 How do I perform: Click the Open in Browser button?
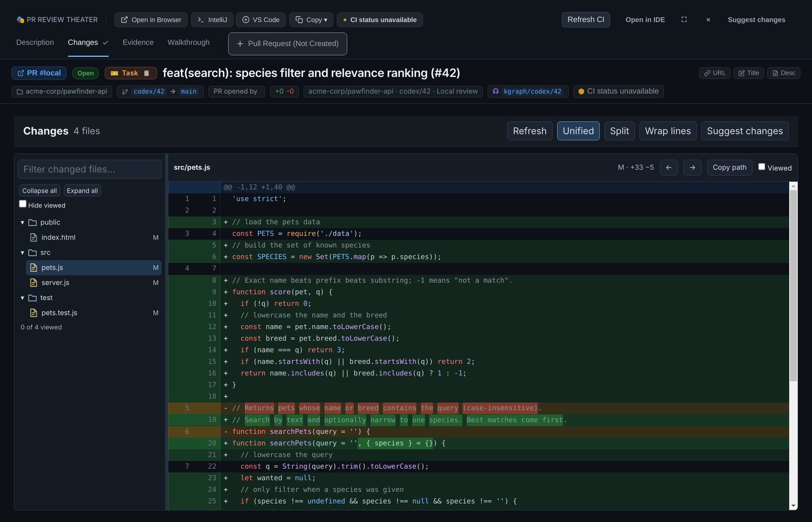(x=151, y=20)
